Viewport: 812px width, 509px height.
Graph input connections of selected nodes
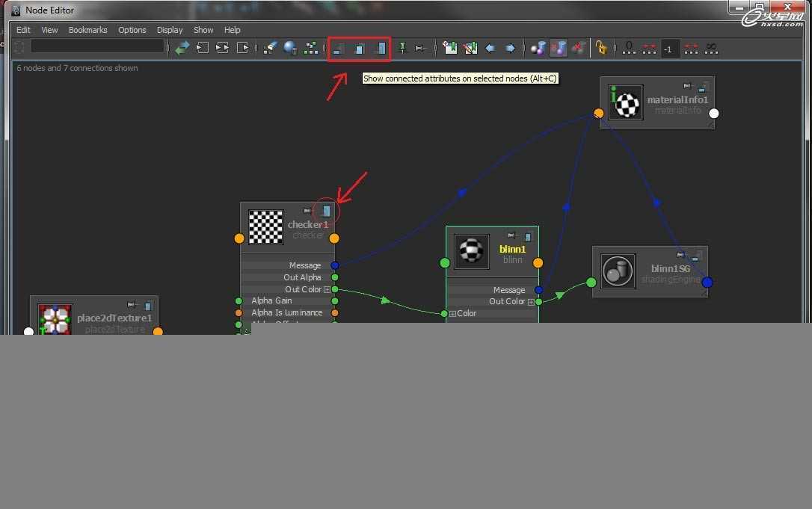coord(203,48)
